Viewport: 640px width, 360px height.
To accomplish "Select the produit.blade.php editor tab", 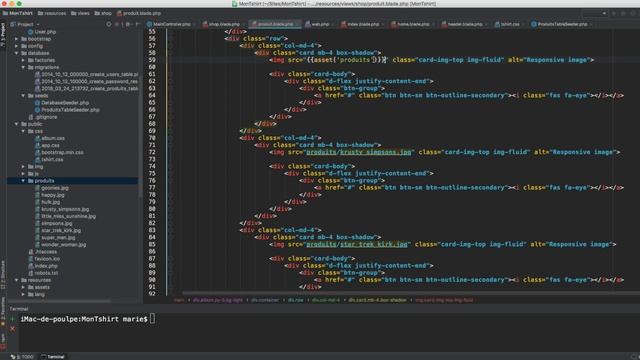I will coord(273,24).
